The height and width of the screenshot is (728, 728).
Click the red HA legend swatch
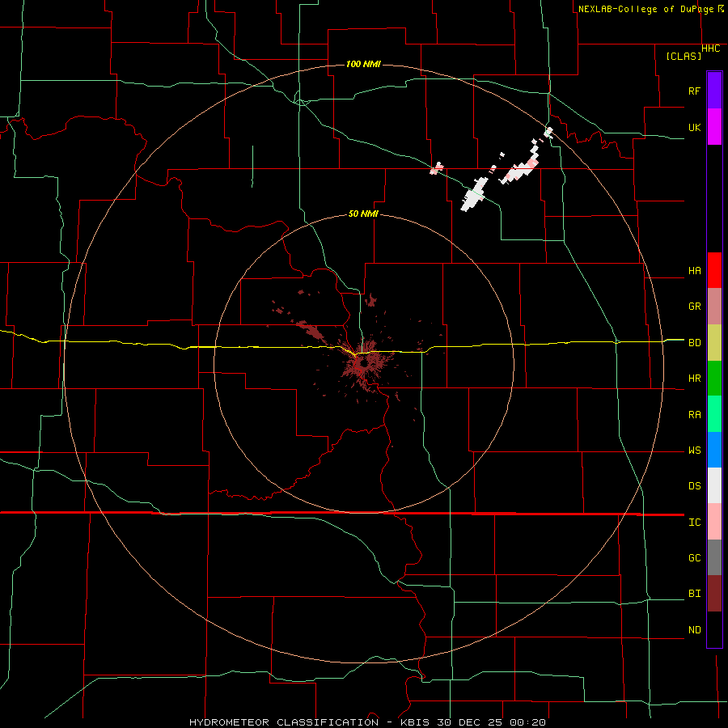[714, 270]
